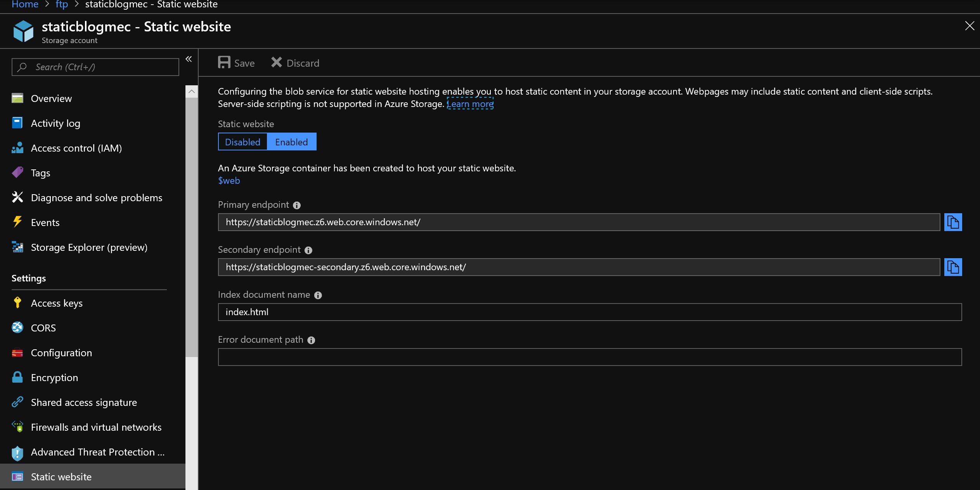The width and height of the screenshot is (980, 490).
Task: Click the secondary endpoint URL field
Action: [579, 267]
